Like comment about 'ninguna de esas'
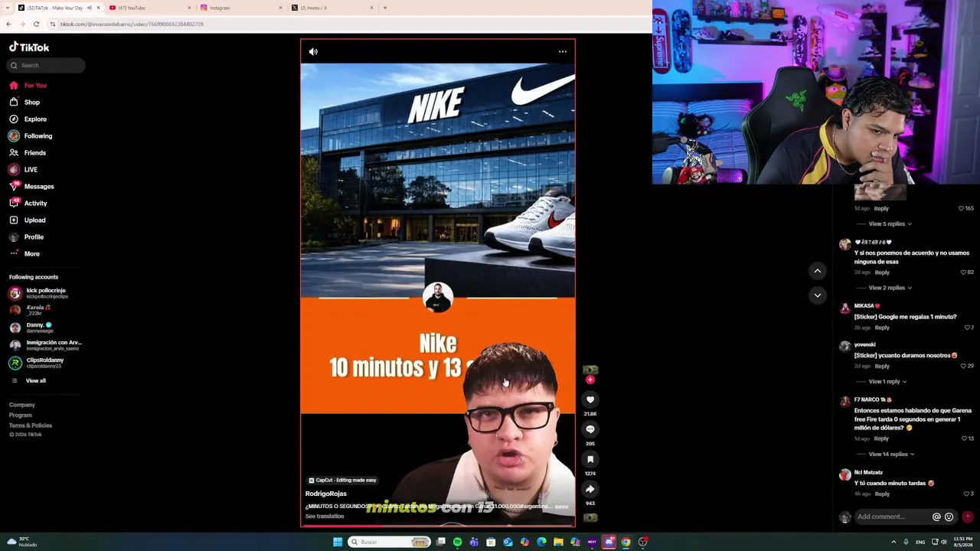This screenshot has height=551, width=980. 963,272
